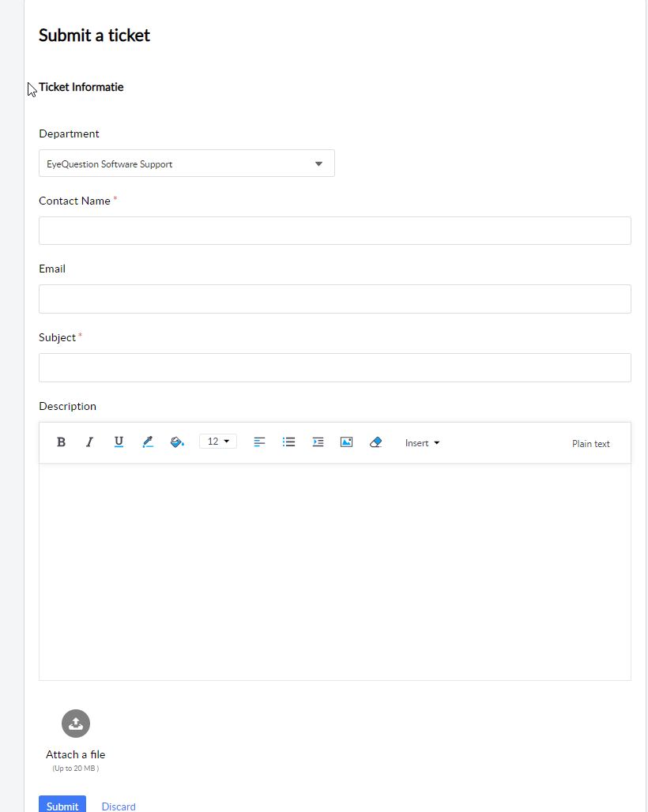Screen dimensions: 648x812
Task: Select the Subject input box
Action: [334, 367]
